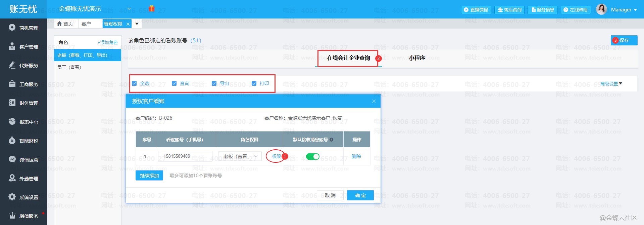644x225 pixels.
Task: Click the gift box icon in header
Action: click(152, 9)
